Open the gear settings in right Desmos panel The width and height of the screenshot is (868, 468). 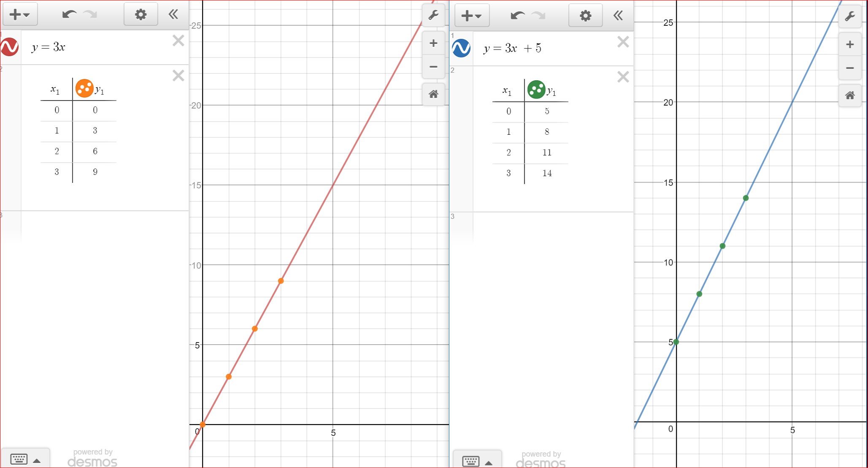click(585, 16)
